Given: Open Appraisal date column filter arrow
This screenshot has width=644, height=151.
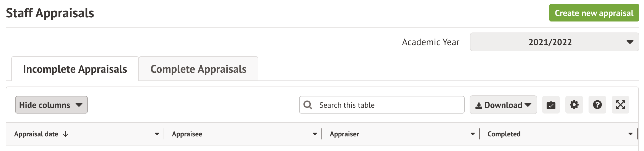Looking at the screenshot, I should tap(157, 134).
